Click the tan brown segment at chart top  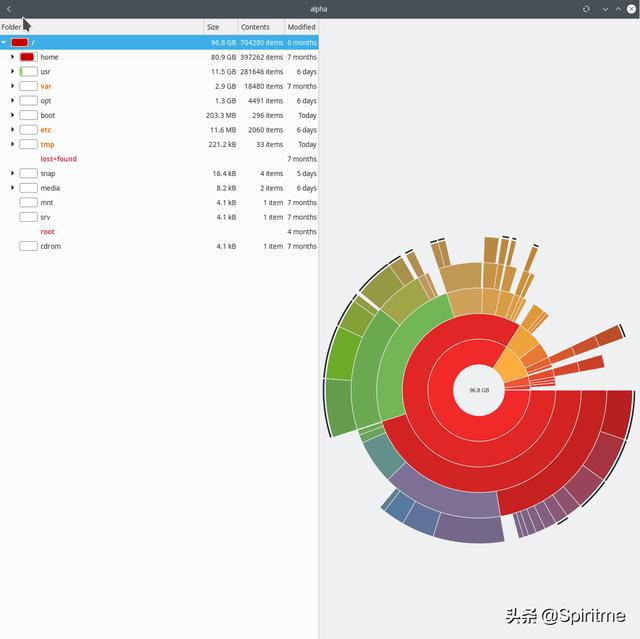pos(463,276)
